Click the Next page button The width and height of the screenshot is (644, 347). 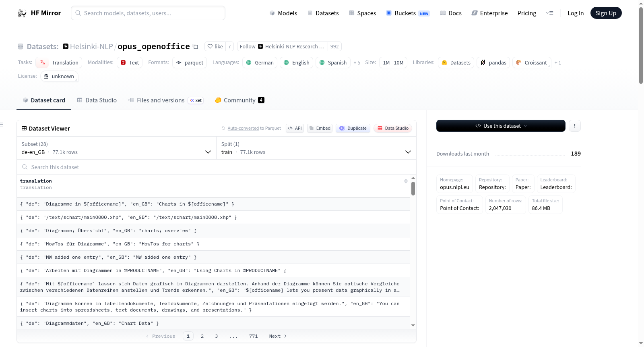click(278, 336)
